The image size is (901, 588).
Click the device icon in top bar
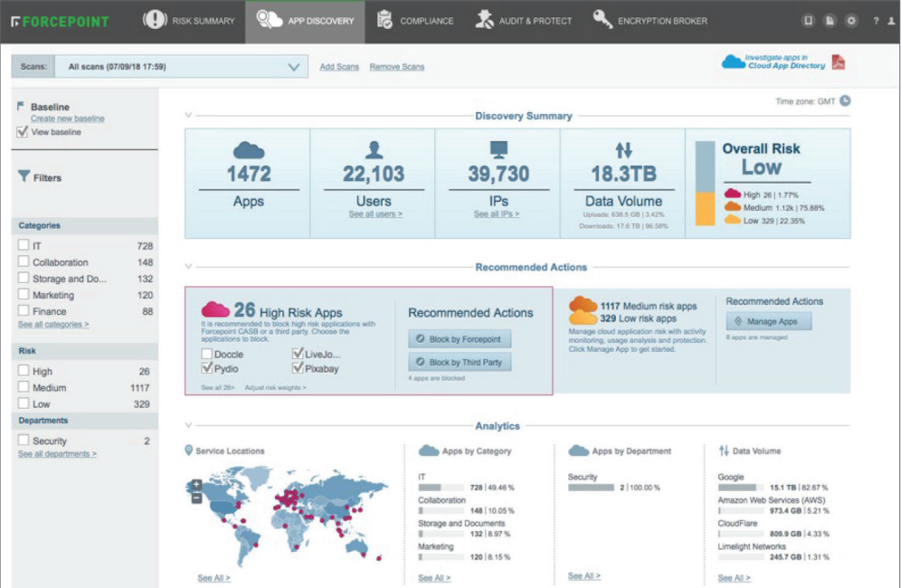pos(808,21)
